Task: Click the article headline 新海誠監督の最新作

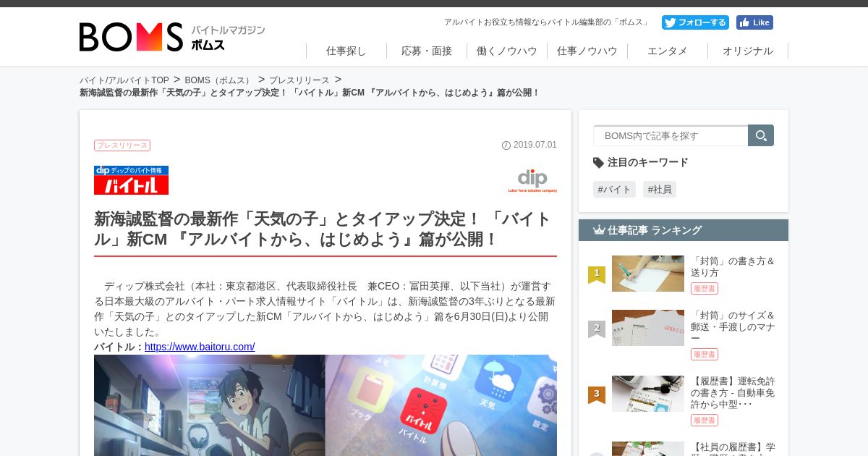Action: click(323, 229)
